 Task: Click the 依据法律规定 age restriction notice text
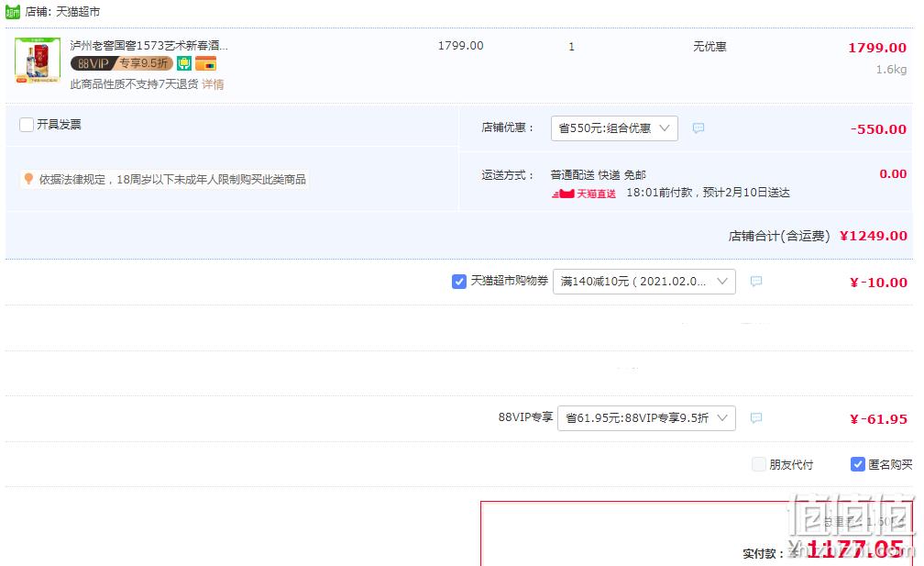172,179
